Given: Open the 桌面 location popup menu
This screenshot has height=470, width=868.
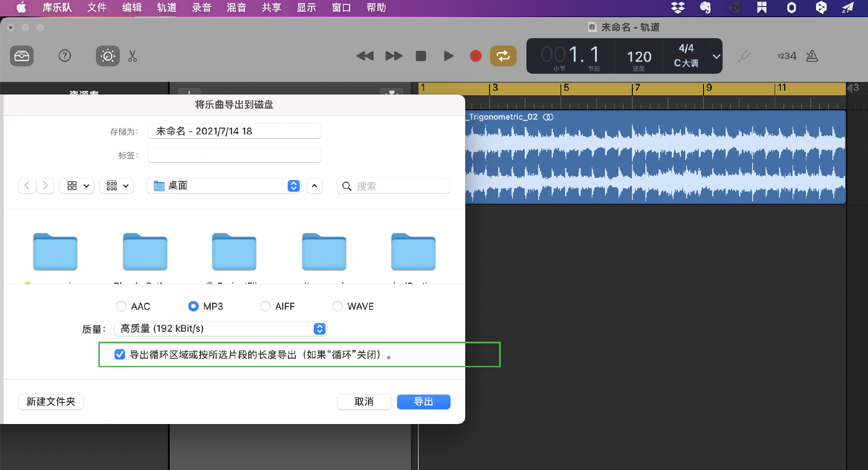Looking at the screenshot, I should [x=224, y=186].
